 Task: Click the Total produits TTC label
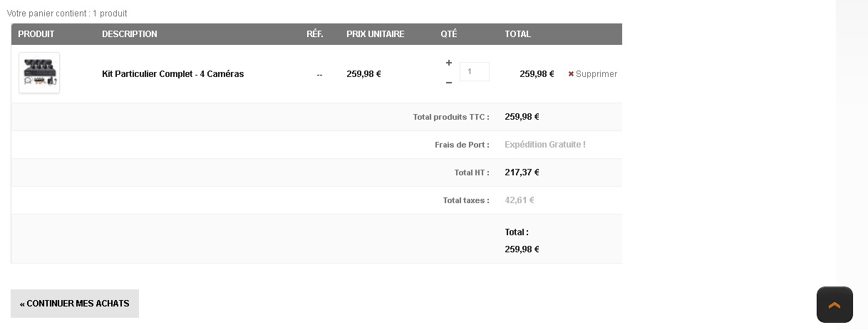[451, 117]
